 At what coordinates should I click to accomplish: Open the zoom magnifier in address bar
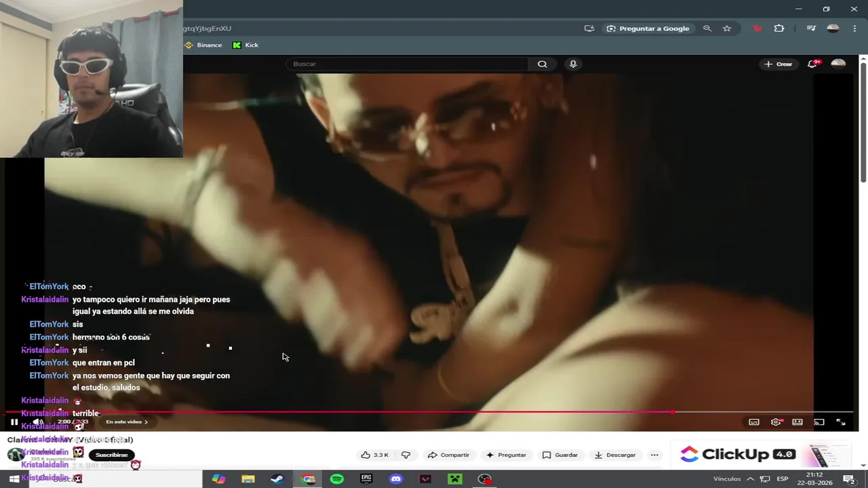pos(707,28)
